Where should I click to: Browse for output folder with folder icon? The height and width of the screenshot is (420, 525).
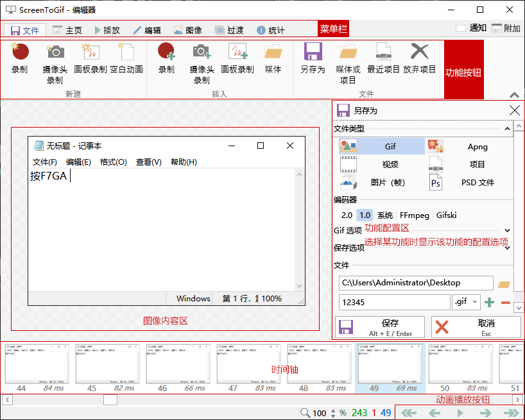(x=504, y=283)
